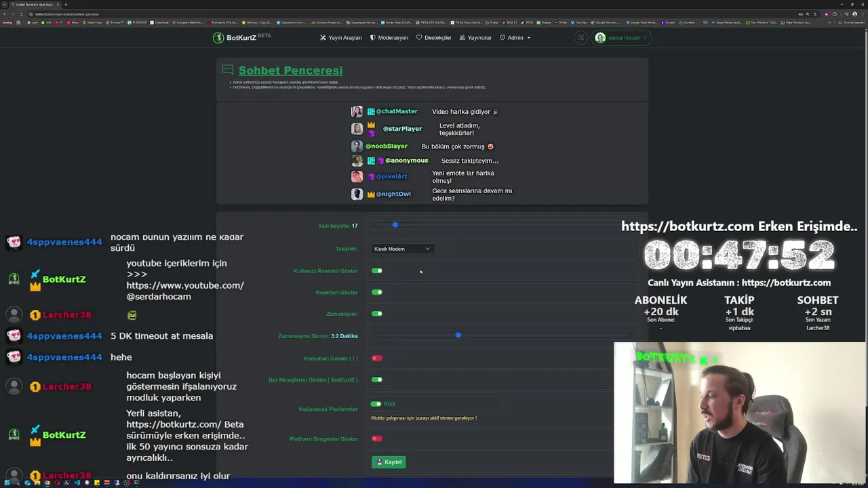Enable the Komutları Göster ( ! ) switch

click(x=377, y=359)
